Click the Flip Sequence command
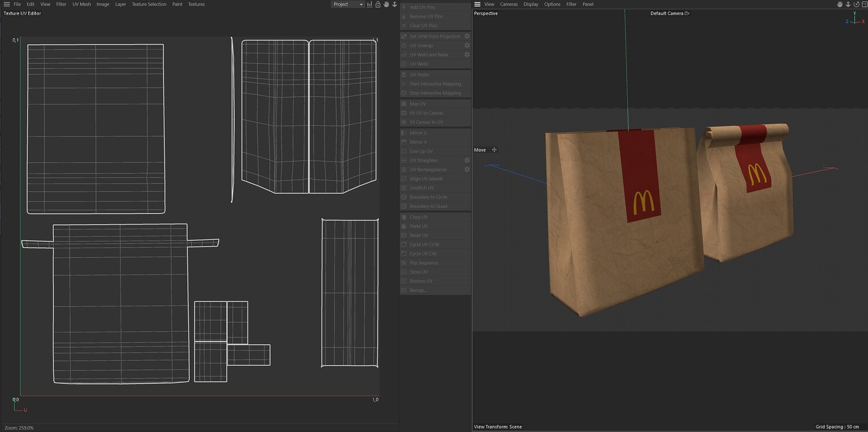Viewport: 868px width, 432px height. pyautogui.click(x=435, y=263)
